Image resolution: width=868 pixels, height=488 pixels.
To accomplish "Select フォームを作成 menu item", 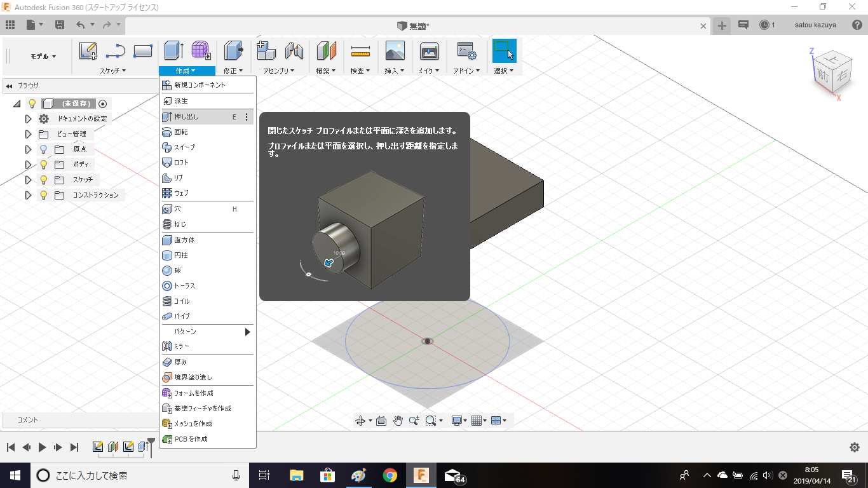I will coord(207,393).
